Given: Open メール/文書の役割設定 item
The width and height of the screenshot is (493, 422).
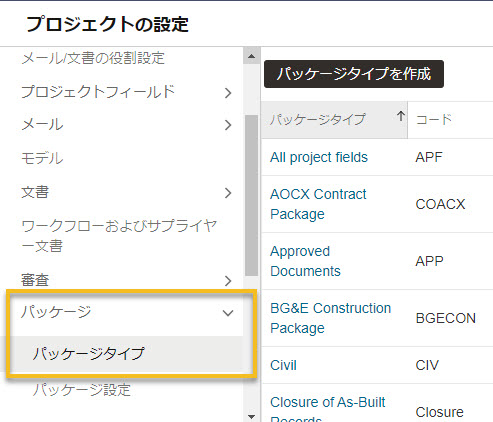Looking at the screenshot, I should click(93, 58).
